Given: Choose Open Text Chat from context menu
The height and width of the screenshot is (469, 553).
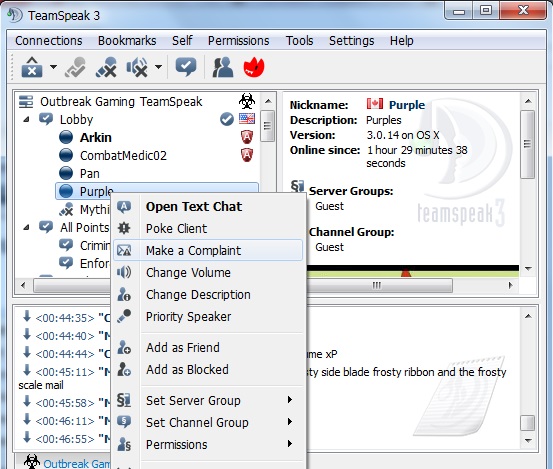Looking at the screenshot, I should tap(208, 207).
